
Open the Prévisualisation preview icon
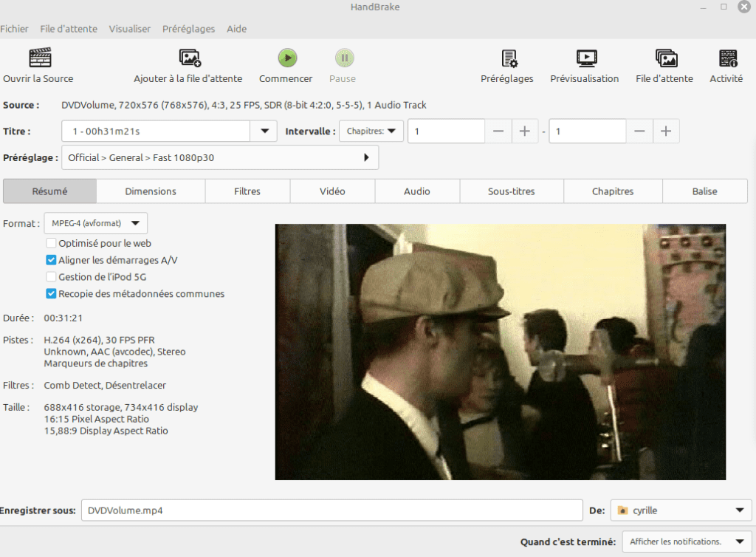[x=586, y=58]
